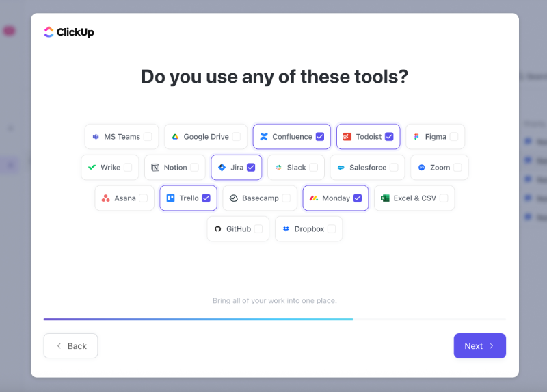Click 'Bring all of your work' caption
This screenshot has height=392, width=547.
tap(275, 300)
